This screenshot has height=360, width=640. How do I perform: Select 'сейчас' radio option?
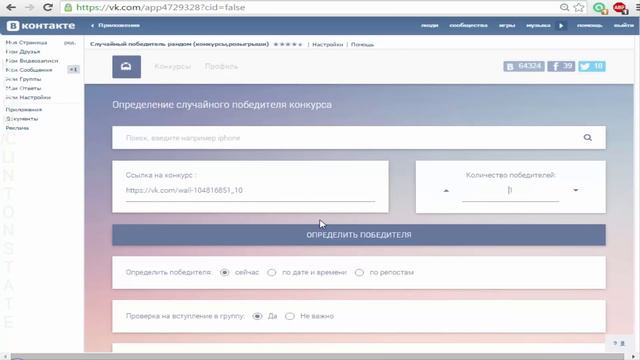[224, 272]
